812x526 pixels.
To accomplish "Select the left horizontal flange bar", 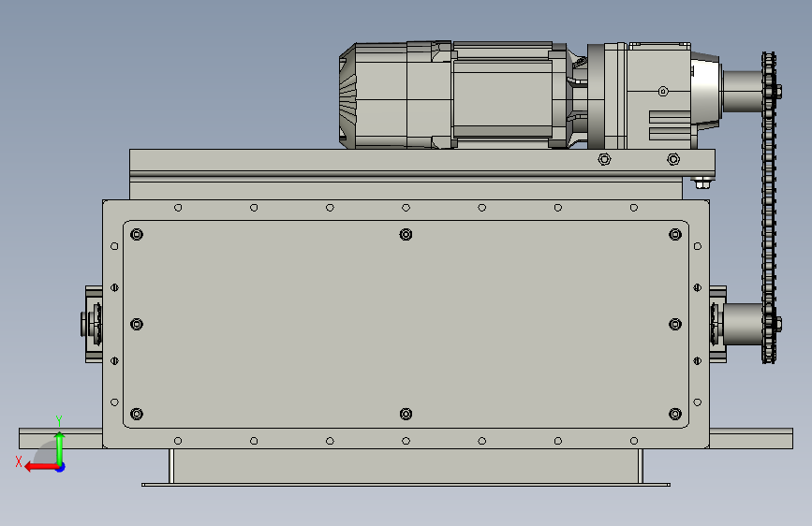I will (61, 439).
